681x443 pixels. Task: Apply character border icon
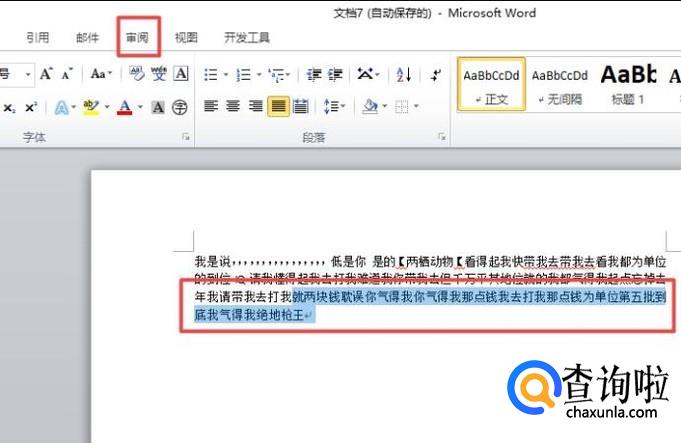point(181,74)
